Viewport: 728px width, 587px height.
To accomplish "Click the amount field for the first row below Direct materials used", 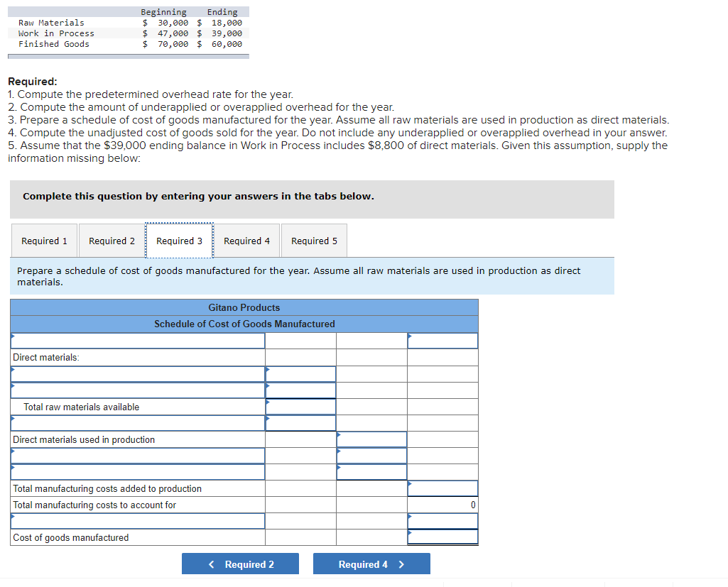I will pos(372,456).
